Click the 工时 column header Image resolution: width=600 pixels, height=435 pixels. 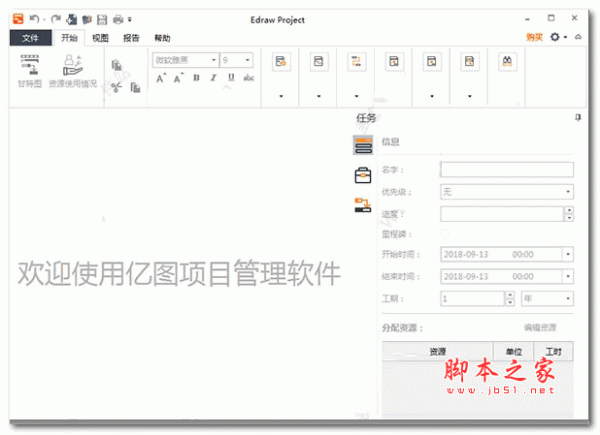coord(553,352)
